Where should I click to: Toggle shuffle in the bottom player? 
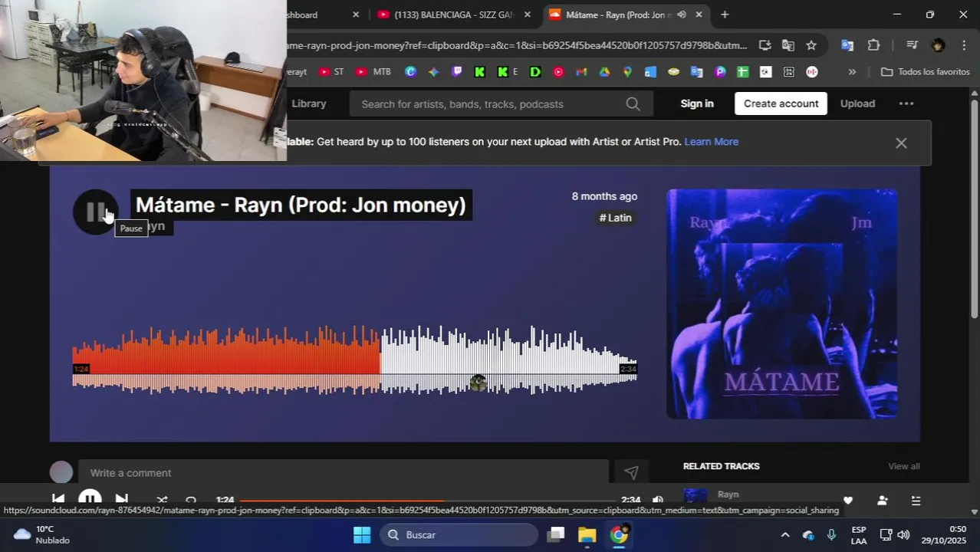pos(162,501)
